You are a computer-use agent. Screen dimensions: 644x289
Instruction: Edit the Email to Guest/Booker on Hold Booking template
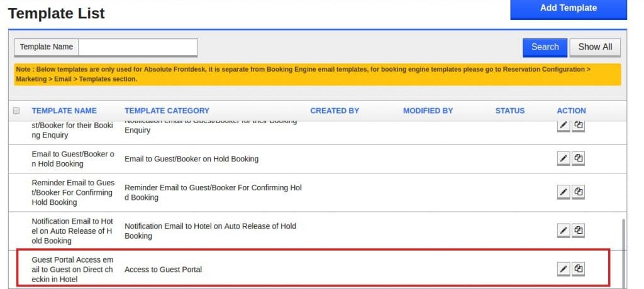[x=563, y=158]
